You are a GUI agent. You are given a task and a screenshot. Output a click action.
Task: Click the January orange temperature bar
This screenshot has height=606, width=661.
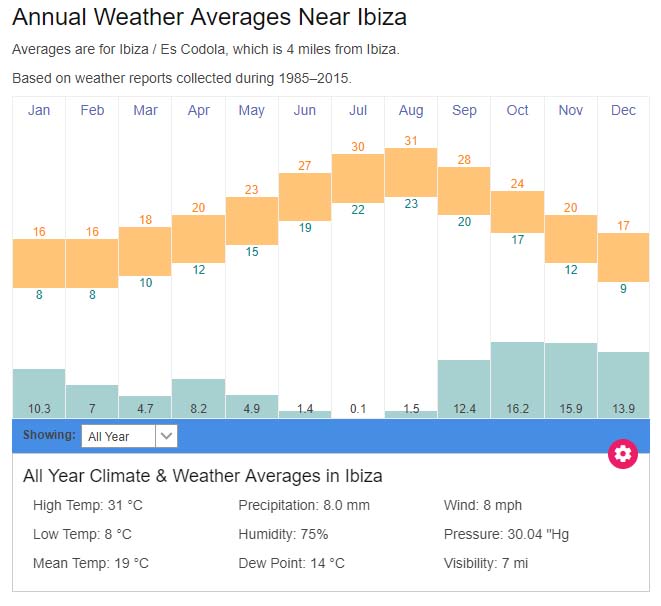39,262
